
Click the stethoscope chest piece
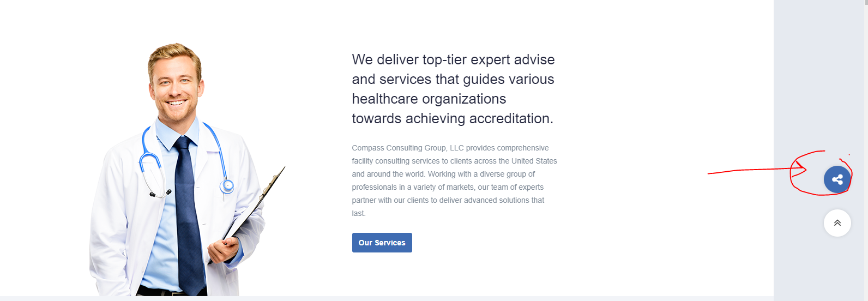227,186
